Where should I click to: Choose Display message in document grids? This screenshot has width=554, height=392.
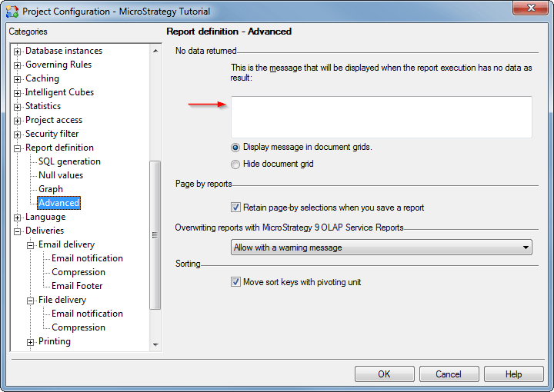[235, 147]
